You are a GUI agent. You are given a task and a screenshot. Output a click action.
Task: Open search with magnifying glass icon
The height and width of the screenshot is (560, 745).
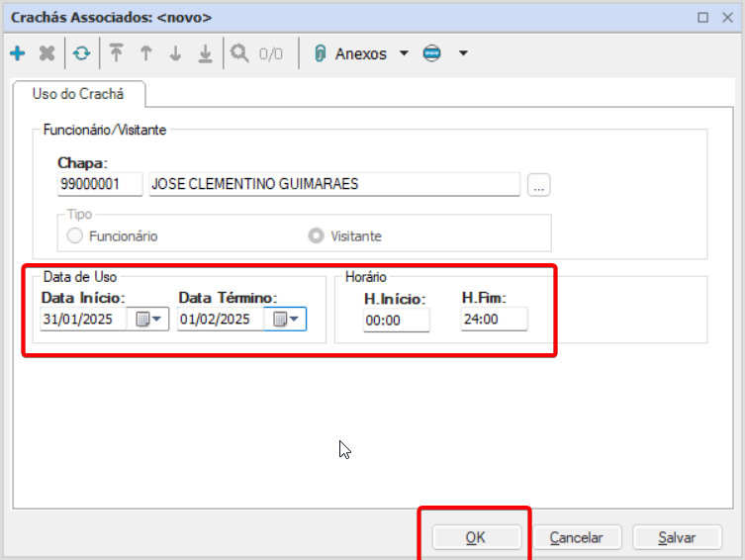pos(239,53)
